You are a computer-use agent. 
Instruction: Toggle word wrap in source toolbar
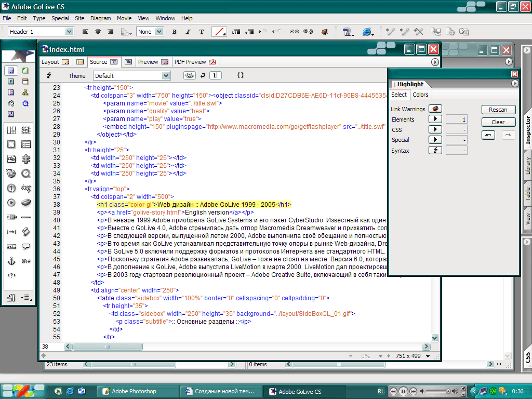pos(203,75)
